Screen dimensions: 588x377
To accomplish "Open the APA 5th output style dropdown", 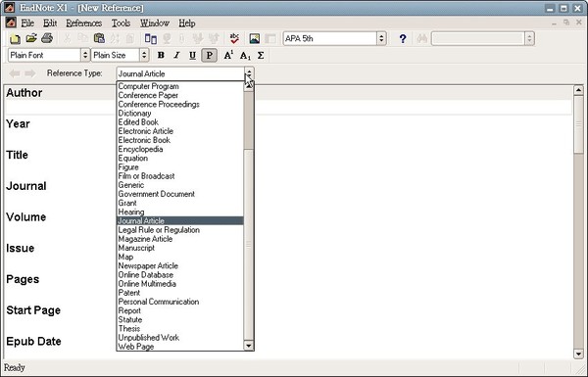I will (x=381, y=38).
